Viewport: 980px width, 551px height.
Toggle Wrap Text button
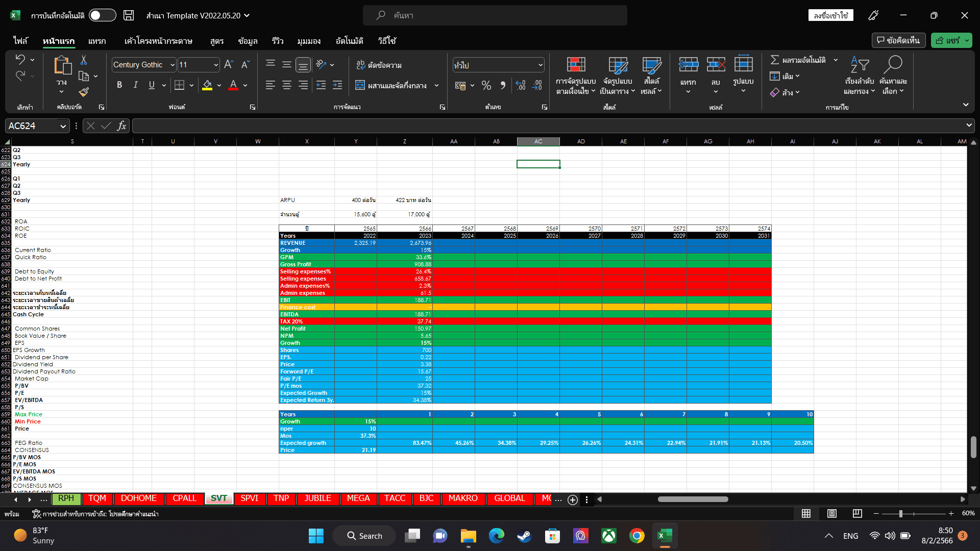[x=379, y=65]
